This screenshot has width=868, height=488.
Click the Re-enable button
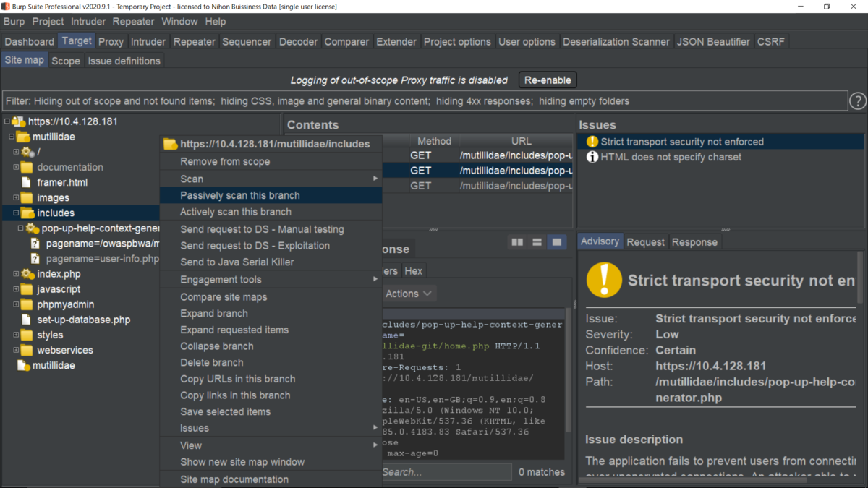[548, 80]
